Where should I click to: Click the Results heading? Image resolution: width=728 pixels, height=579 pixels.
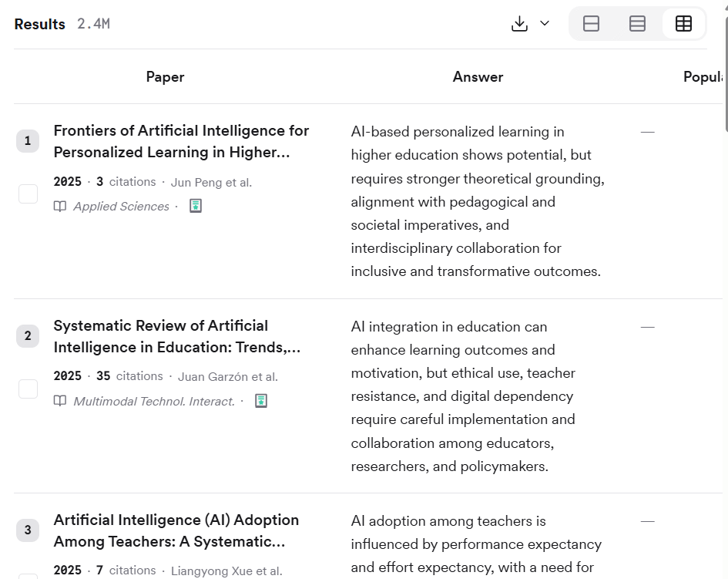pyautogui.click(x=39, y=24)
